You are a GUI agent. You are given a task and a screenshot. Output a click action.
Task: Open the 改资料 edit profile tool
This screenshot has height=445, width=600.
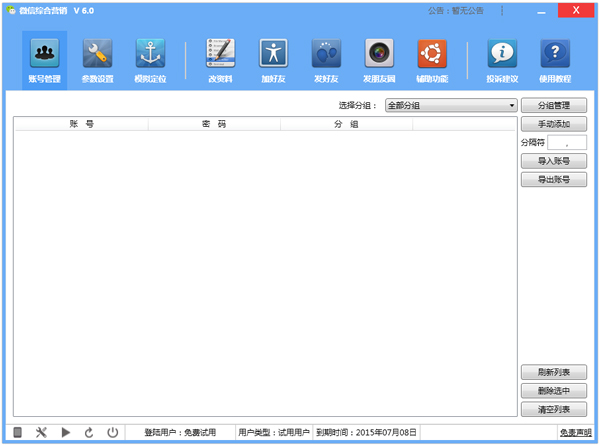220,59
